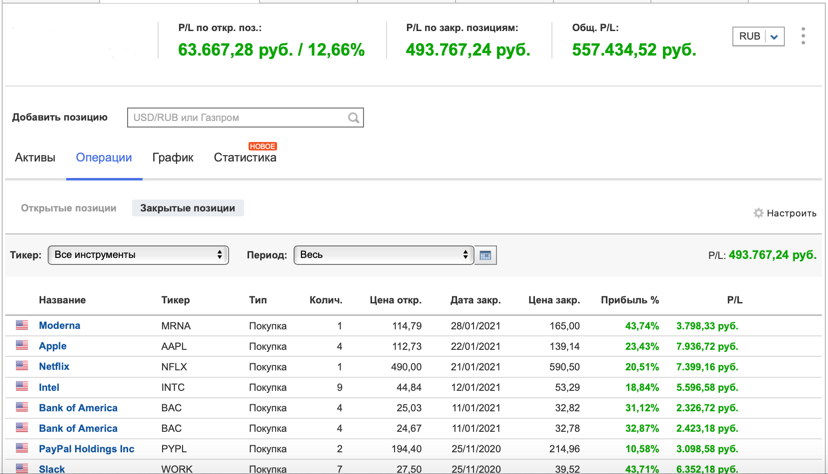Focus the 'USD/RUB или Газпром' search field
The image size is (828, 474).
click(x=245, y=118)
